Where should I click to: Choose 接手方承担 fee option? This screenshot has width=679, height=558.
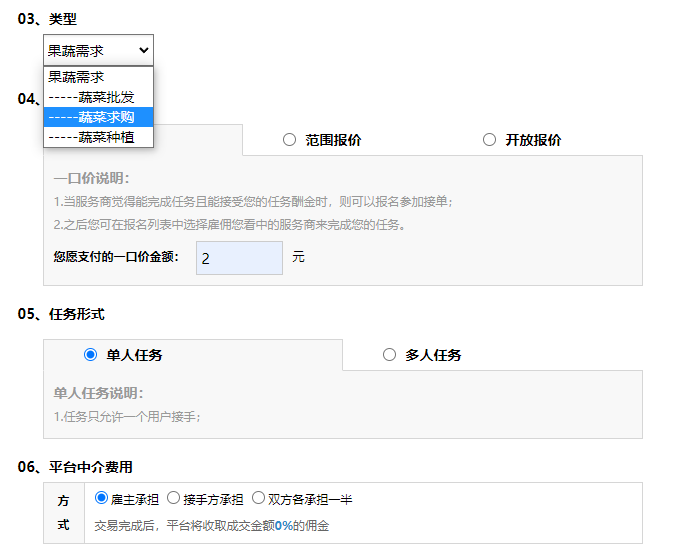click(173, 498)
